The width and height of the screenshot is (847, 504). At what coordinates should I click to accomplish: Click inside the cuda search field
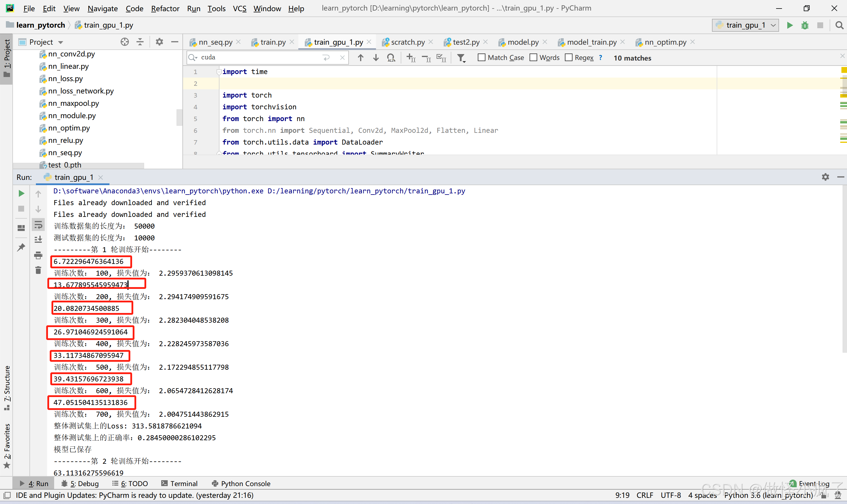click(258, 57)
